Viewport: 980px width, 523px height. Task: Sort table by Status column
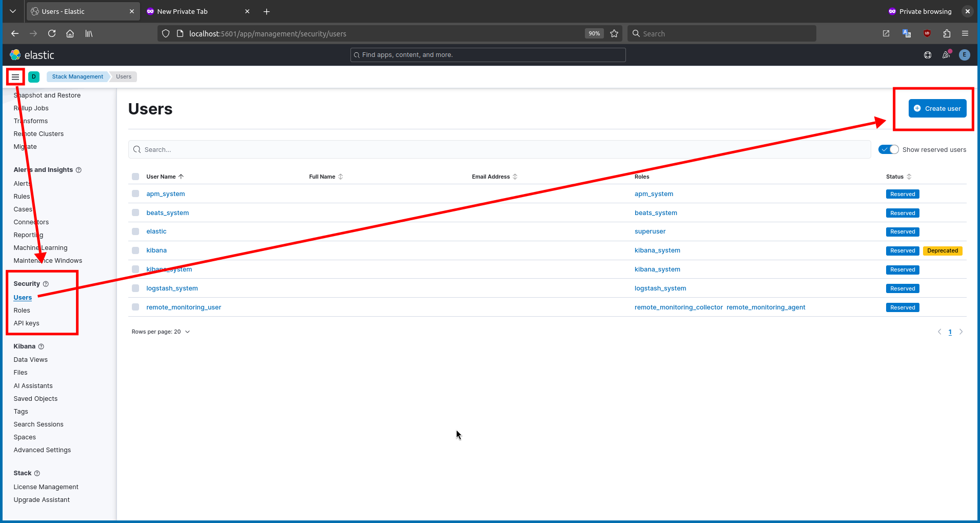pyautogui.click(x=898, y=177)
